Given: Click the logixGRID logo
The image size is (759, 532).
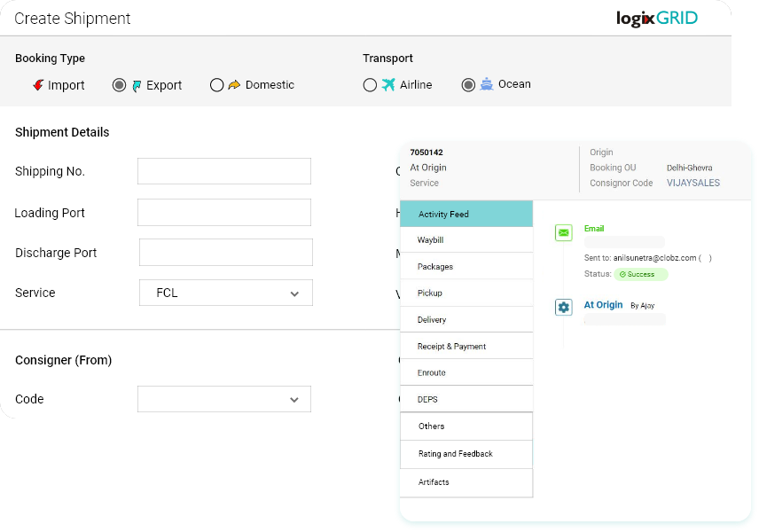Looking at the screenshot, I should click(x=655, y=18).
